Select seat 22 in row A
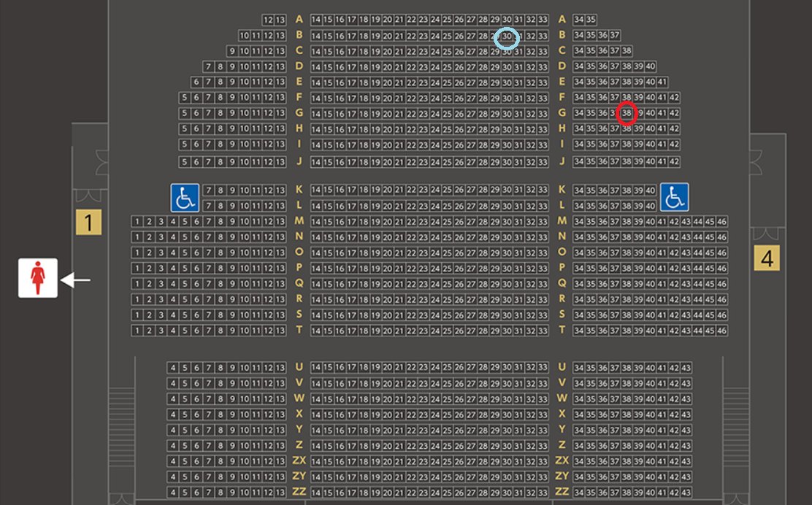 click(411, 20)
